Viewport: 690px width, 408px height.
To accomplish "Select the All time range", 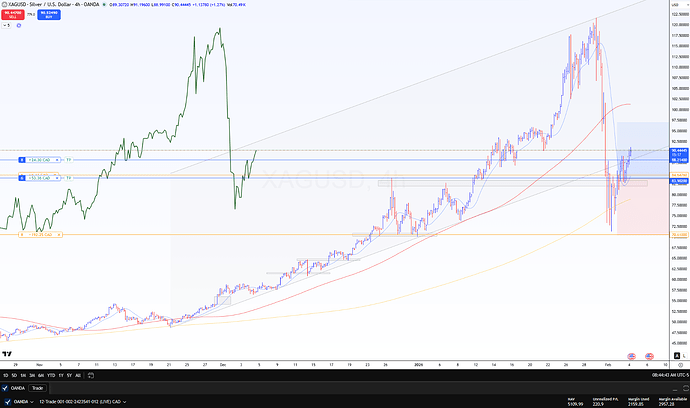I will (78, 375).
